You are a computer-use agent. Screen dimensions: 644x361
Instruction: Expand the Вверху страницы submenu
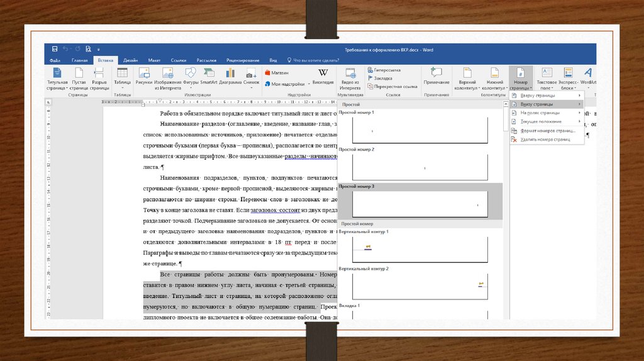coord(547,95)
